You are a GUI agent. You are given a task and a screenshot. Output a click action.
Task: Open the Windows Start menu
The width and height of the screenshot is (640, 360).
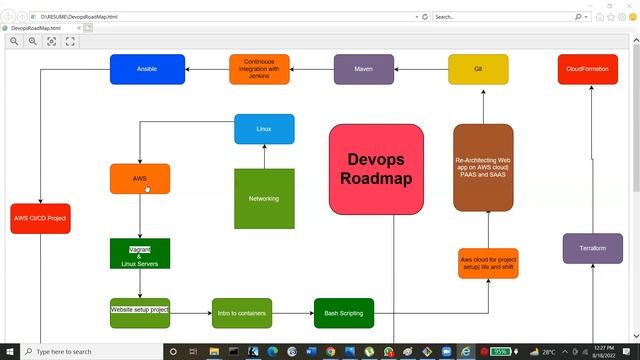tap(10, 351)
